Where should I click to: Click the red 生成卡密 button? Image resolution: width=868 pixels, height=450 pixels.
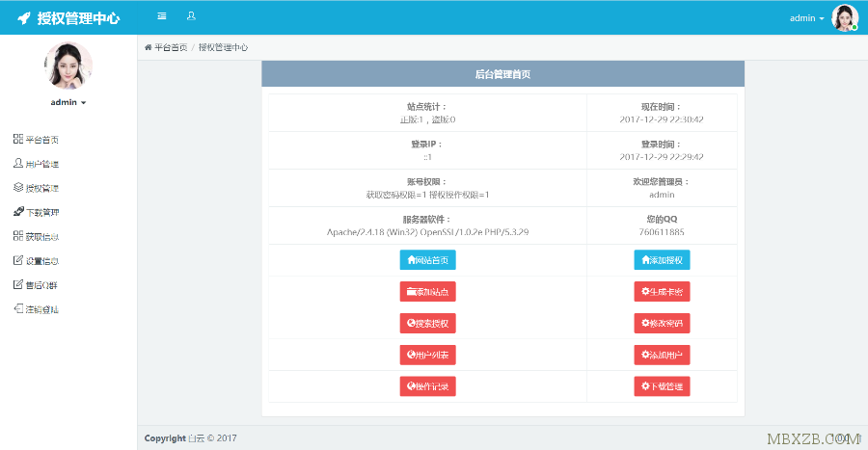click(x=662, y=291)
